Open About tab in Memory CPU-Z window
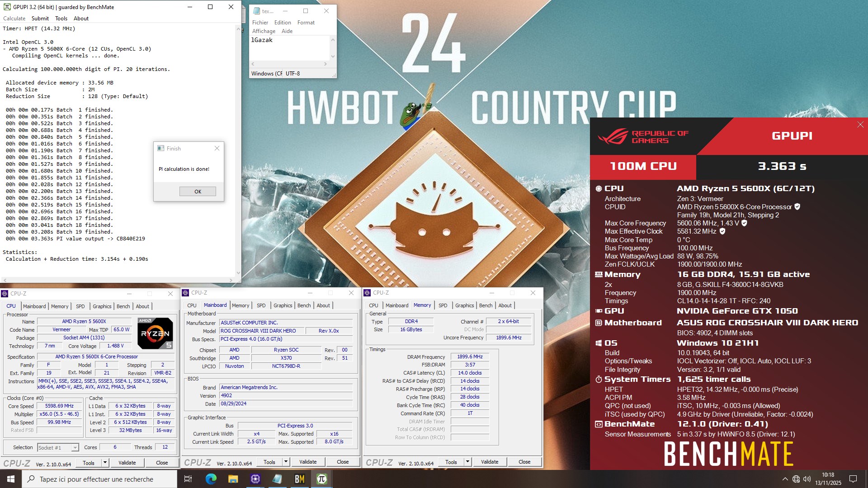Viewport: 868px width, 488px height. [x=505, y=305]
